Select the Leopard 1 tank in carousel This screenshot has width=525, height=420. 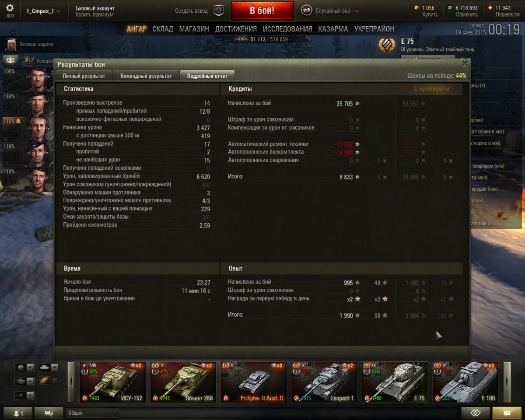(324, 382)
